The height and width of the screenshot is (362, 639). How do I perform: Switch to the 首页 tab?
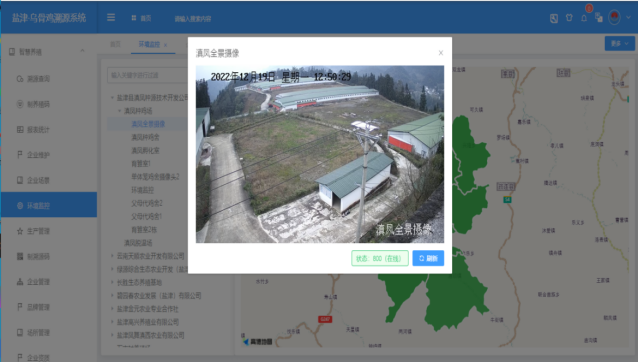point(115,44)
